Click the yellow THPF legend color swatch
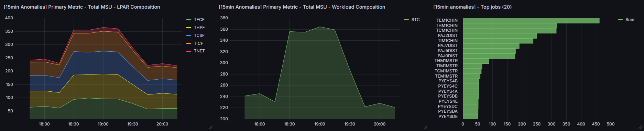 pos(189,28)
